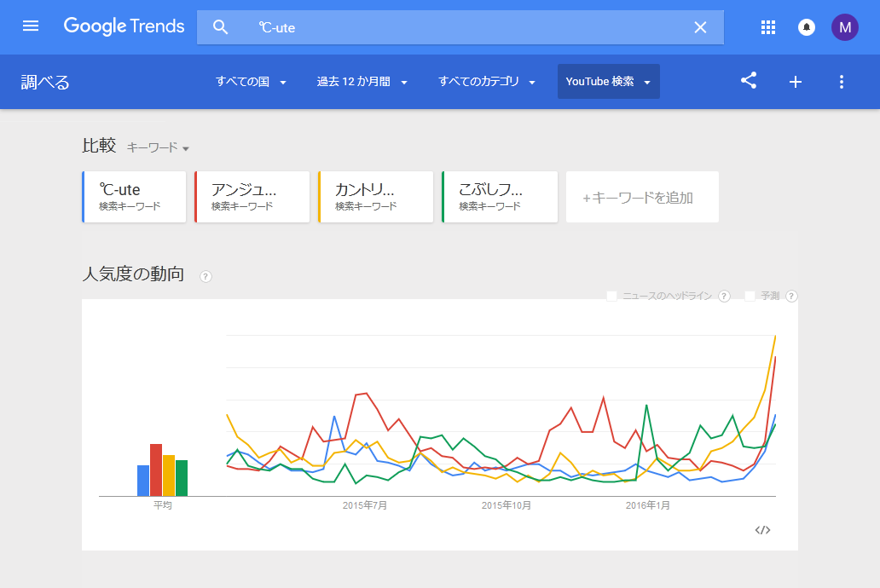
Task: Click the red average bar
Action: pyautogui.click(x=156, y=470)
